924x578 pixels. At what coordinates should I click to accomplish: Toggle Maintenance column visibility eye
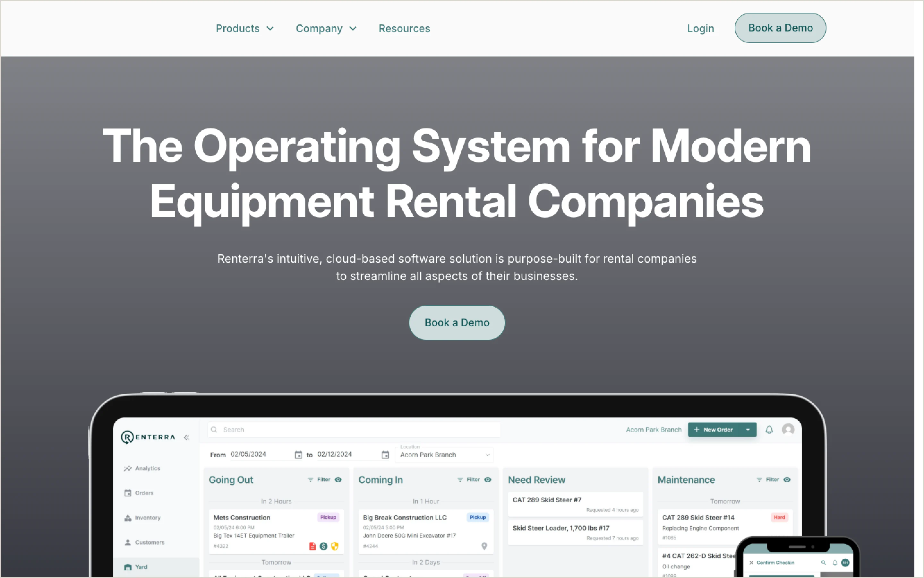tap(787, 479)
